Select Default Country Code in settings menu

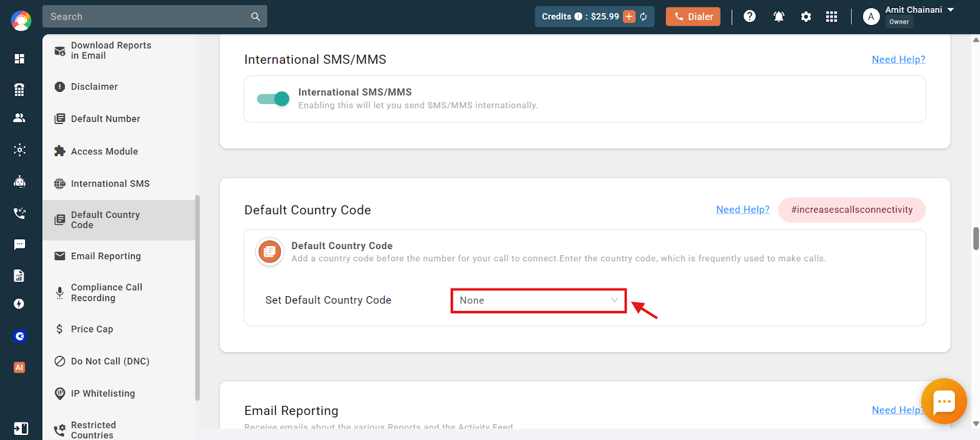click(x=119, y=220)
